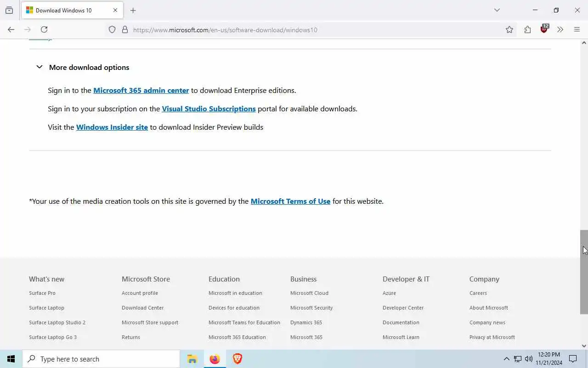Open Privacy at Microsoft link

pyautogui.click(x=492, y=337)
